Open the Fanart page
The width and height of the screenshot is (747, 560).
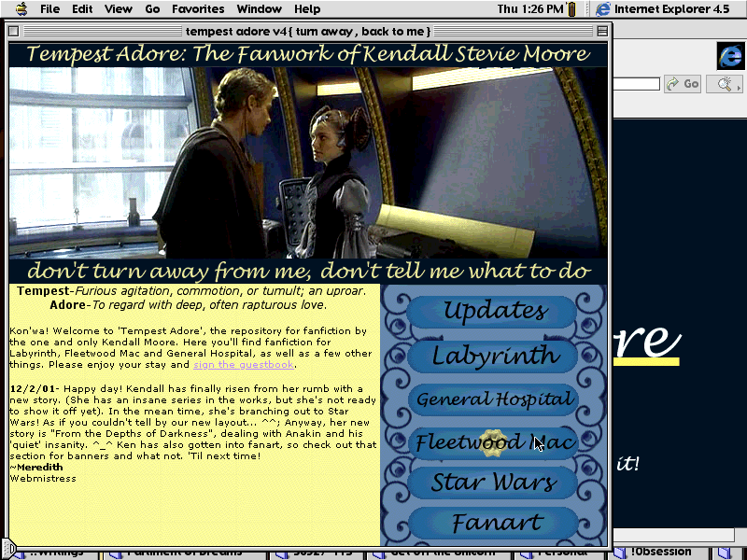494,524
